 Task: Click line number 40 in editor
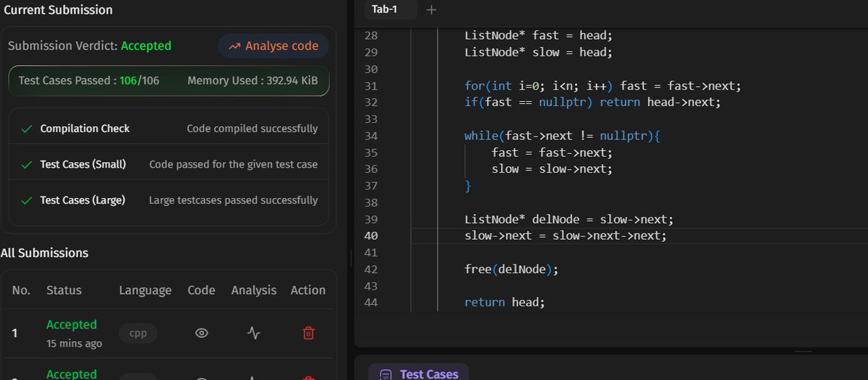click(371, 236)
